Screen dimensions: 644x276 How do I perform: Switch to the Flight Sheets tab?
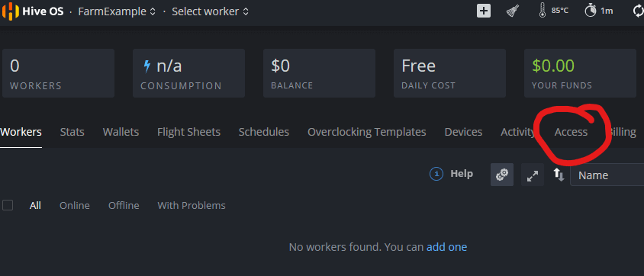[x=189, y=132]
